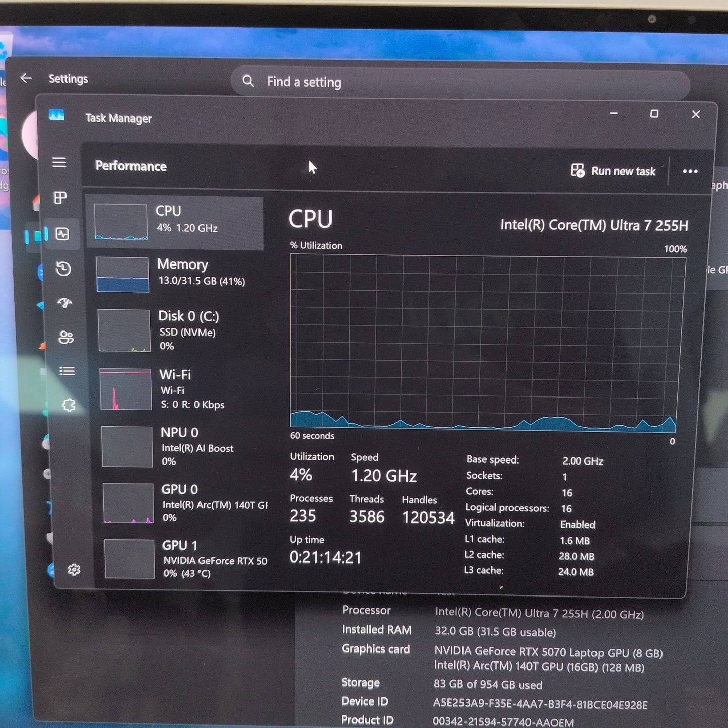Viewport: 728px width, 728px height.
Task: Click the L3 cache value "24.0 MB"
Action: coord(576,572)
